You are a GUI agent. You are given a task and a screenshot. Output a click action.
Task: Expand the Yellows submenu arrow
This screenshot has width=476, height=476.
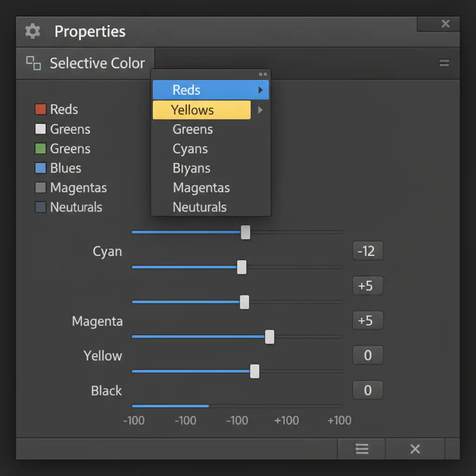[260, 110]
